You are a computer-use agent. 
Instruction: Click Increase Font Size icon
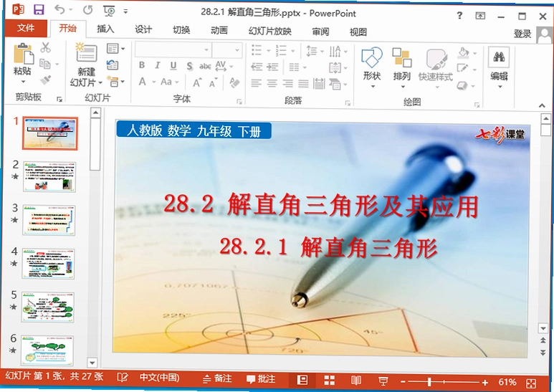click(198, 82)
